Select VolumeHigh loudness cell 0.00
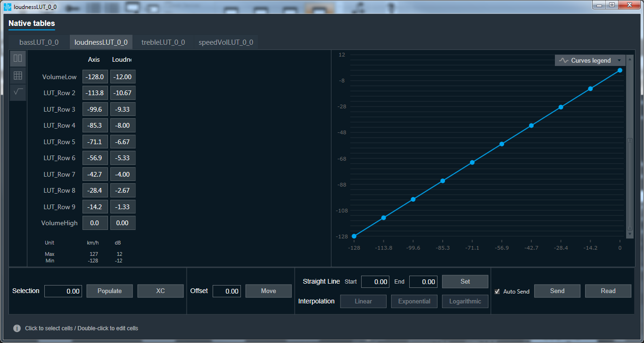Viewport: 644px width, 343px height. coord(123,223)
